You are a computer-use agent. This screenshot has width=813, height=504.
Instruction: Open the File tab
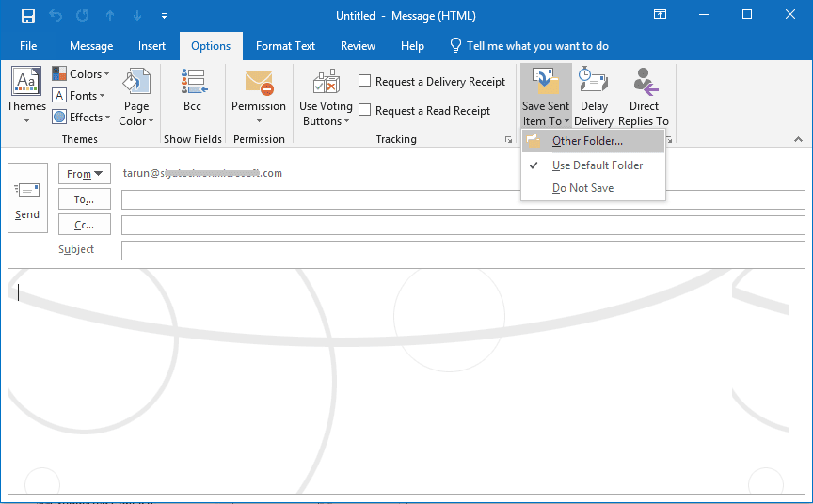(28, 46)
